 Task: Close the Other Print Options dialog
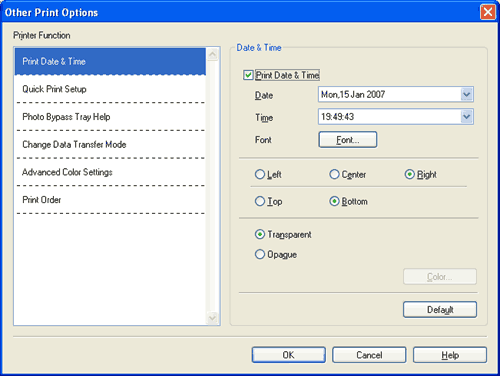click(488, 12)
